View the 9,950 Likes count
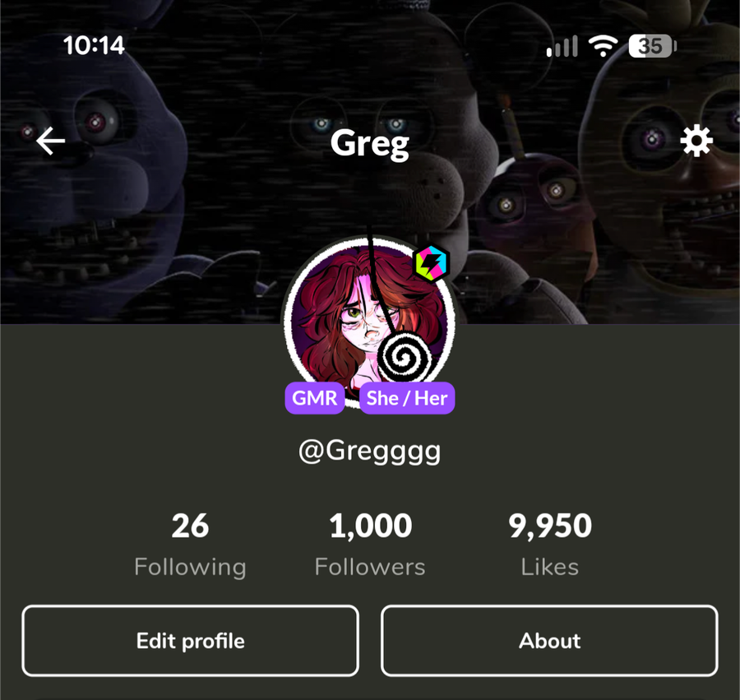740x700 pixels. coord(550,545)
